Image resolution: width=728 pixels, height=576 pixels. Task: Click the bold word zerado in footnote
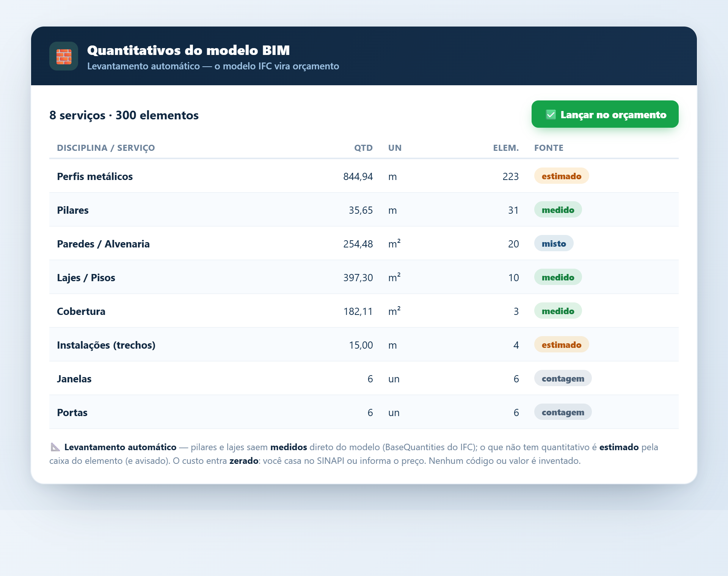point(244,461)
